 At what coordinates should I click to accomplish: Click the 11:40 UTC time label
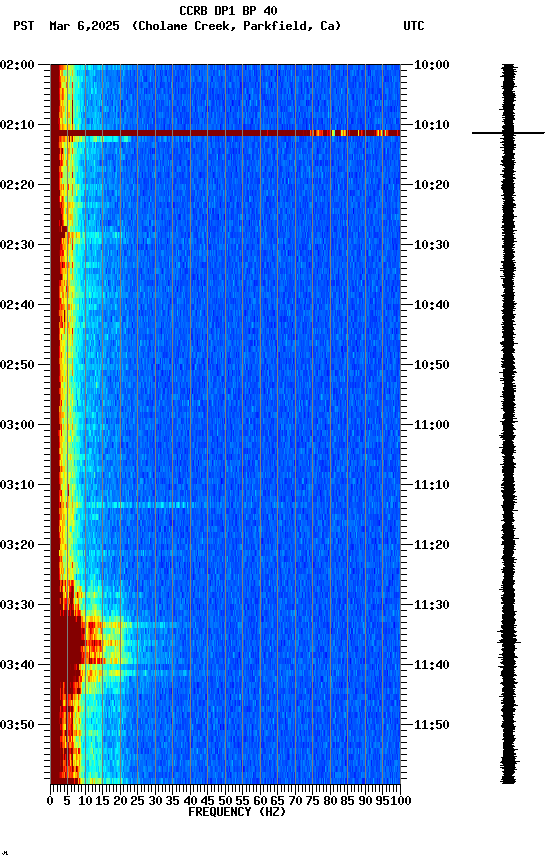pos(431,666)
